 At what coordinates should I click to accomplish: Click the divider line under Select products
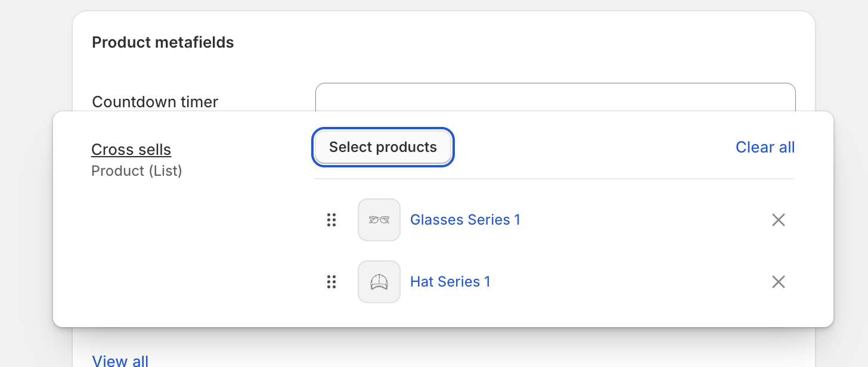point(554,179)
